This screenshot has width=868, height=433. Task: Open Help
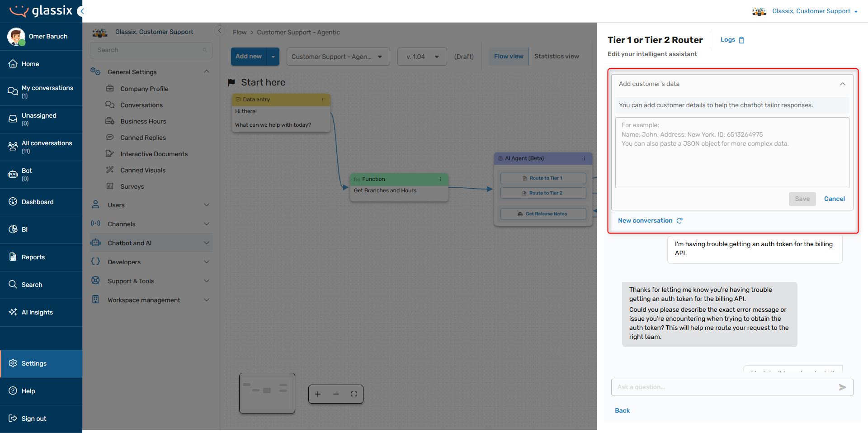[41, 391]
